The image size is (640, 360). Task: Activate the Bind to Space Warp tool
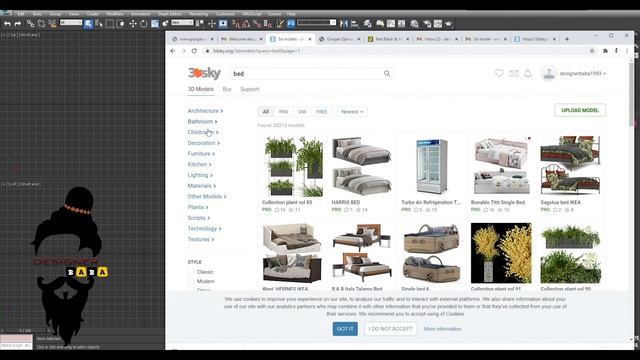pyautogui.click(x=52, y=24)
